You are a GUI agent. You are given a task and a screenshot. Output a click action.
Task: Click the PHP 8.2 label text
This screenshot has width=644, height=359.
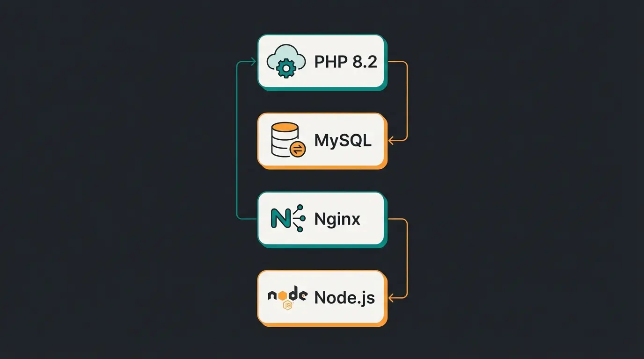[345, 61]
